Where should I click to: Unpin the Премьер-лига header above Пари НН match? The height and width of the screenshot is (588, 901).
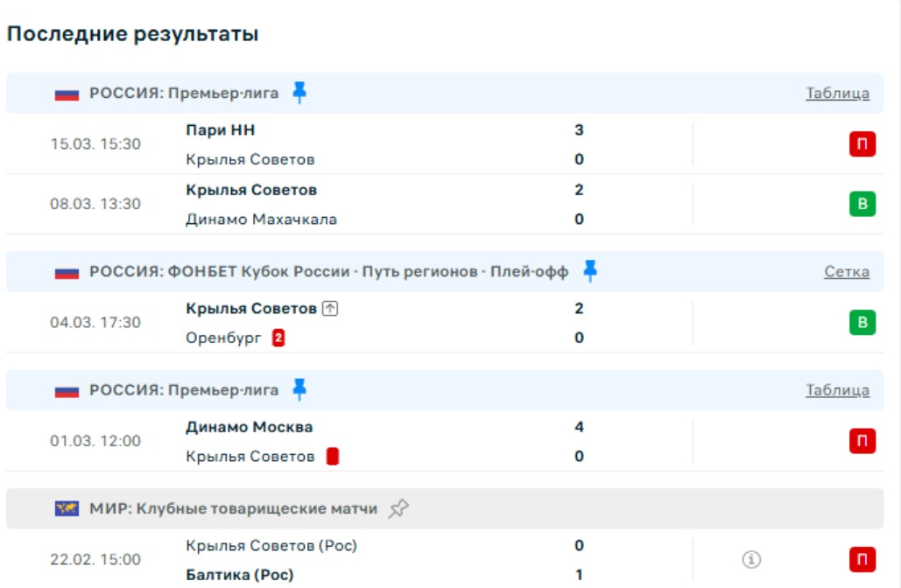[299, 93]
